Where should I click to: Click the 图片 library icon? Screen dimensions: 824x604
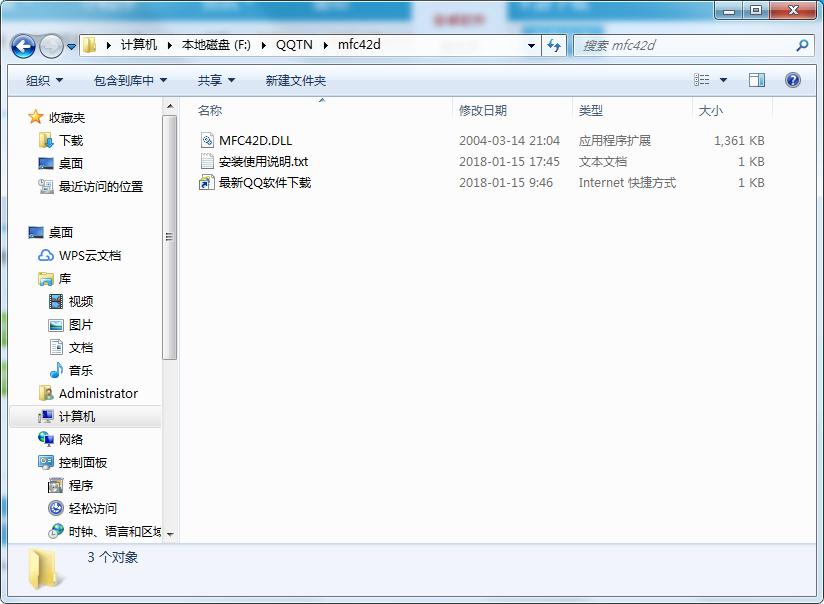(56, 325)
